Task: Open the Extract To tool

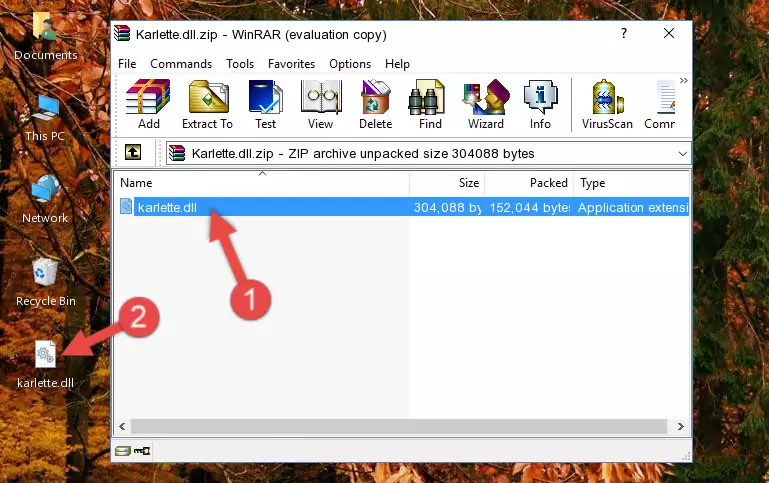Action: coord(207,104)
